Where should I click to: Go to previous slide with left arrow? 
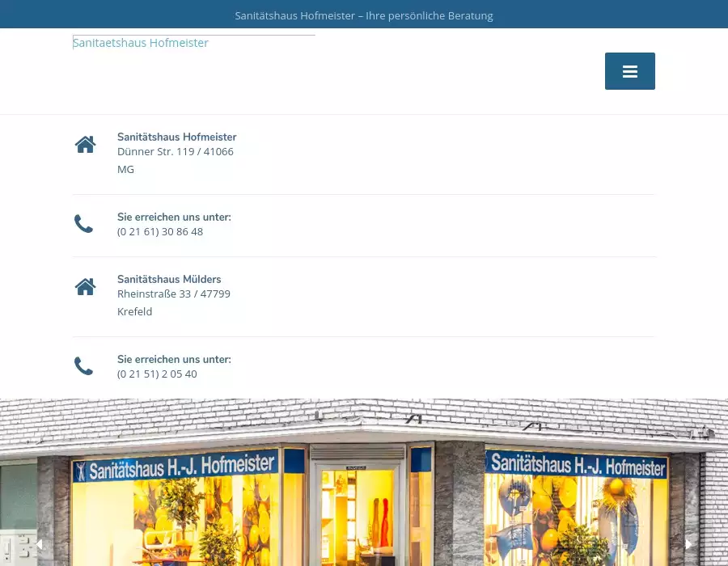38,544
